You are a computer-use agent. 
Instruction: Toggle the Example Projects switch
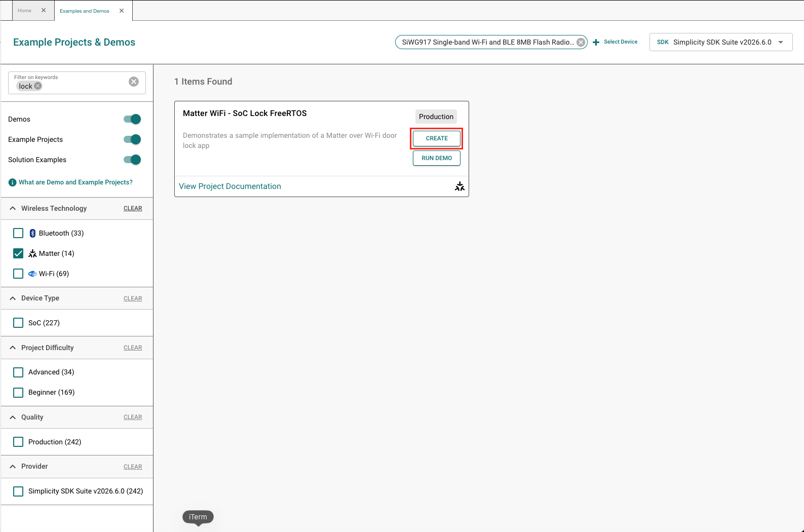coord(132,139)
